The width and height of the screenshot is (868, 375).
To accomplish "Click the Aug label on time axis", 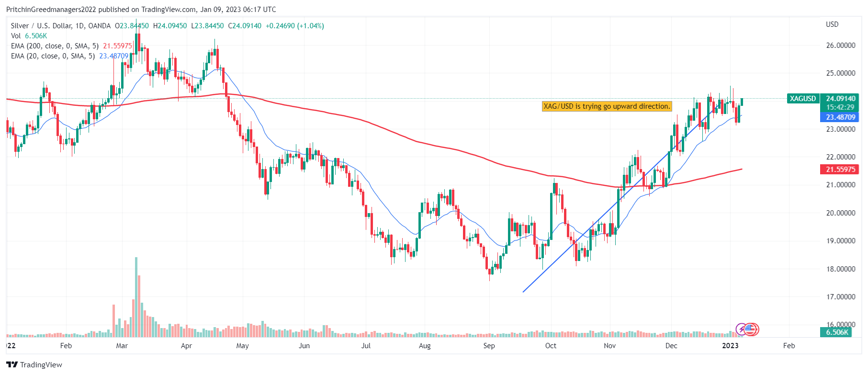I will [x=425, y=346].
